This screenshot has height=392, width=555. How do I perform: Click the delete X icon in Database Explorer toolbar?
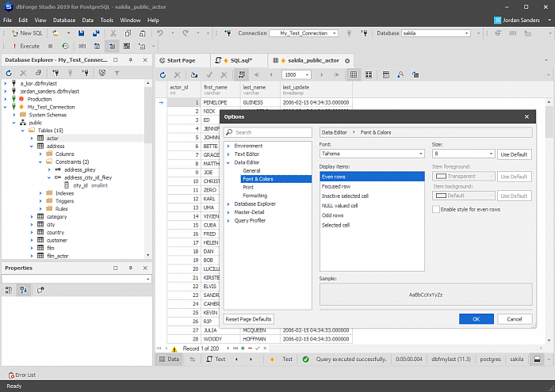click(x=23, y=73)
